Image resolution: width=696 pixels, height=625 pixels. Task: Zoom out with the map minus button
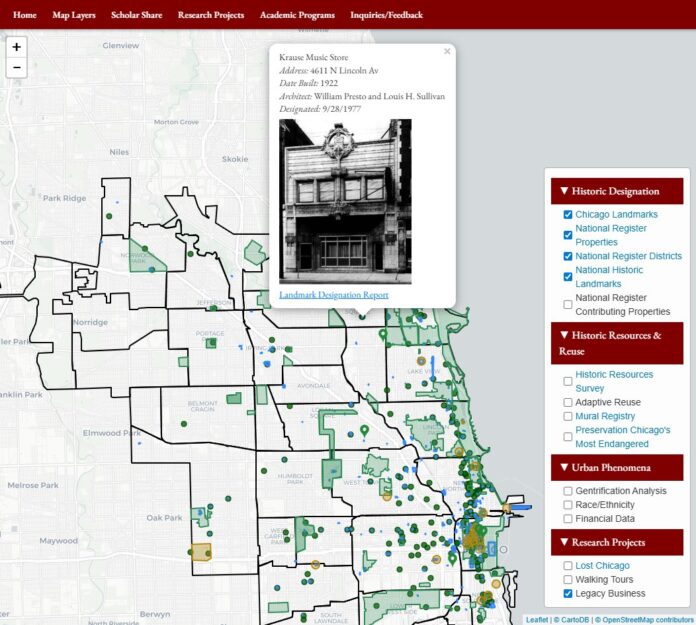pos(16,68)
